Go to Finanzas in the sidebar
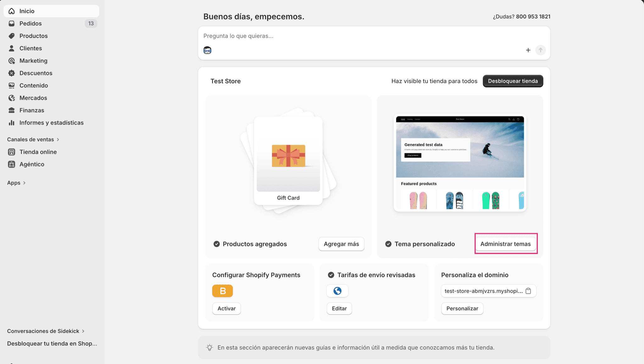Viewport: 644px width, 364px height. pos(52,110)
